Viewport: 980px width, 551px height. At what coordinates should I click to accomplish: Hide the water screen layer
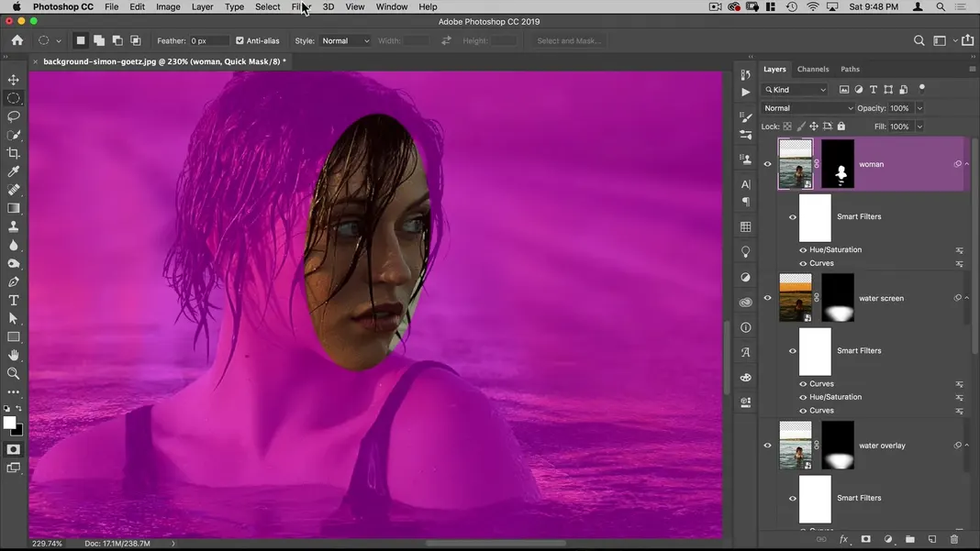(x=767, y=298)
